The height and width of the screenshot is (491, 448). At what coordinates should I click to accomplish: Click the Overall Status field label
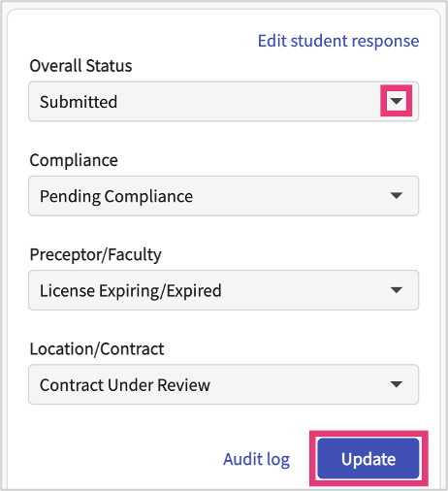pos(80,66)
